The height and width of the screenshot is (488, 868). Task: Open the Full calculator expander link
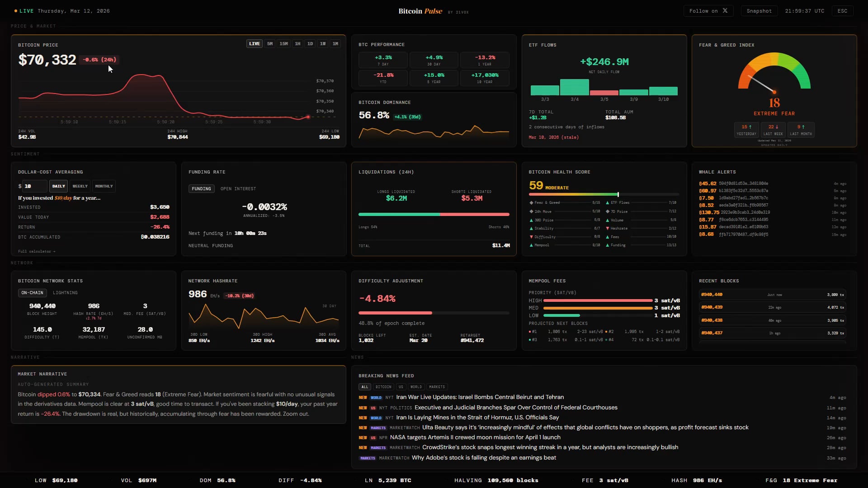coord(37,251)
